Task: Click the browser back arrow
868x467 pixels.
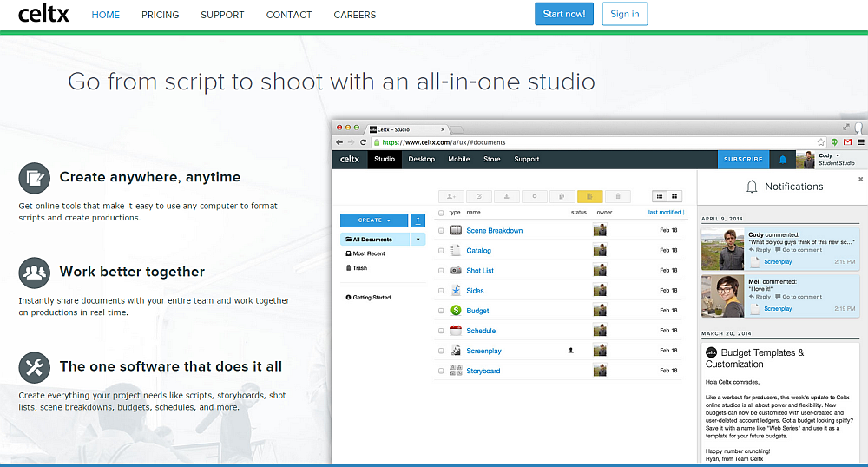Action: tap(339, 142)
